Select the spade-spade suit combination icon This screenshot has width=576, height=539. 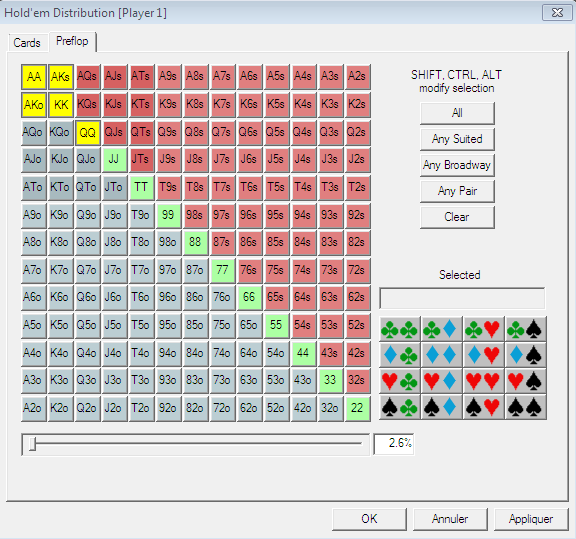point(525,407)
